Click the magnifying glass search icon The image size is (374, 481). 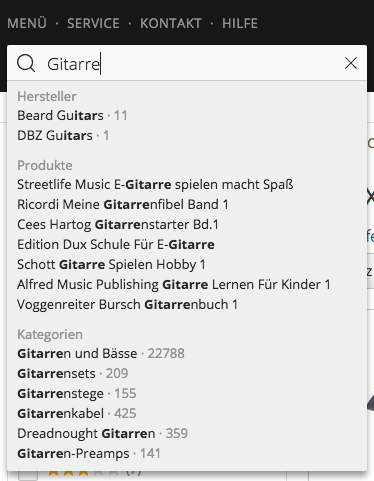click(26, 63)
